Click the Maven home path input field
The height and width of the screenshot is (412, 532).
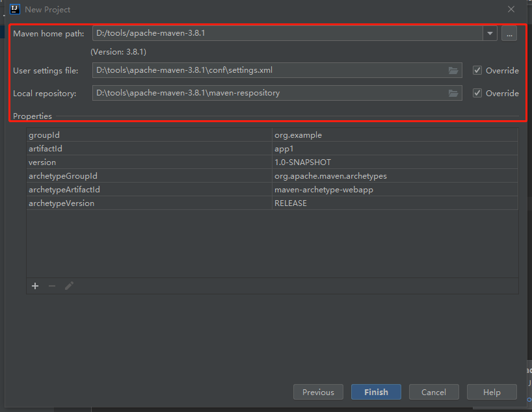click(287, 33)
